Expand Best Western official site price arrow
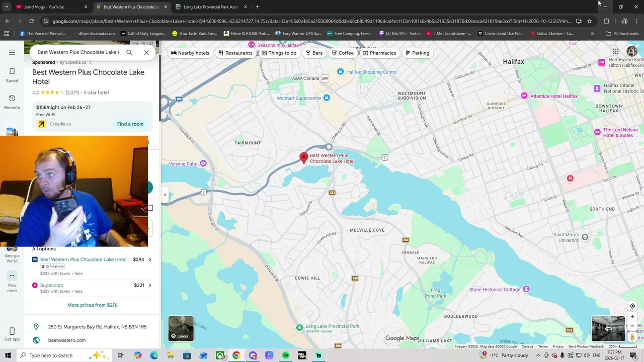This screenshot has height=362, width=644. pyautogui.click(x=150, y=259)
